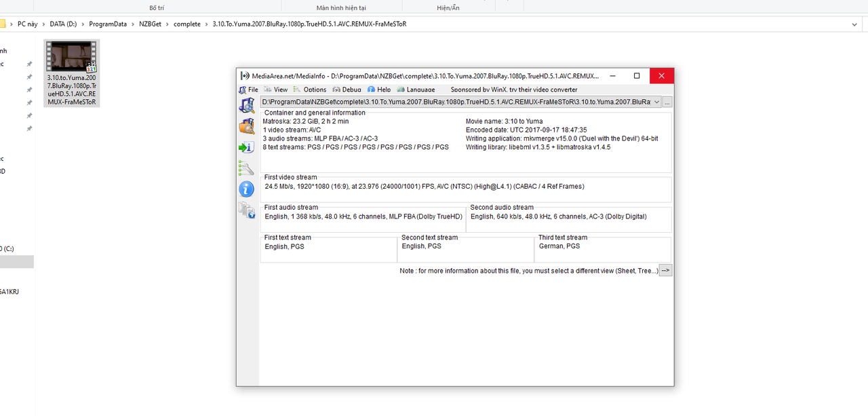Screen dimensions: 868x416
Task: Expand the chevron before 'PC này' breadcrumb
Action: [x=12, y=24]
